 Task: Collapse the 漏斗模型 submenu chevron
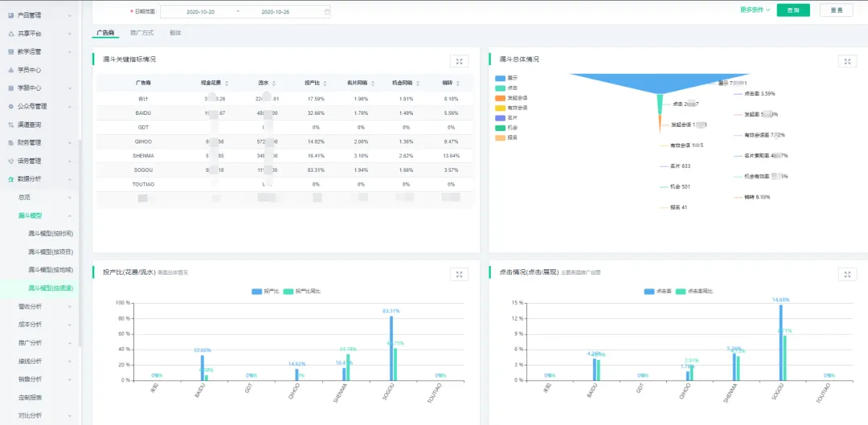pos(70,216)
